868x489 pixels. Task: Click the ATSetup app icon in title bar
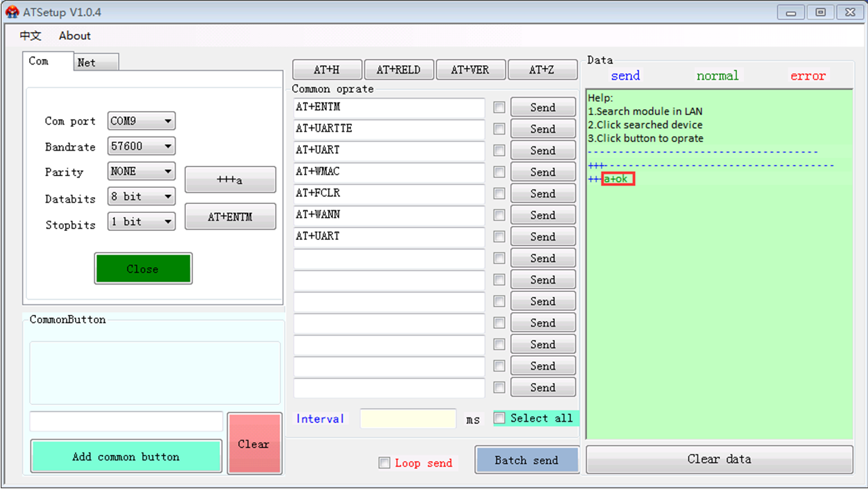pos(12,12)
